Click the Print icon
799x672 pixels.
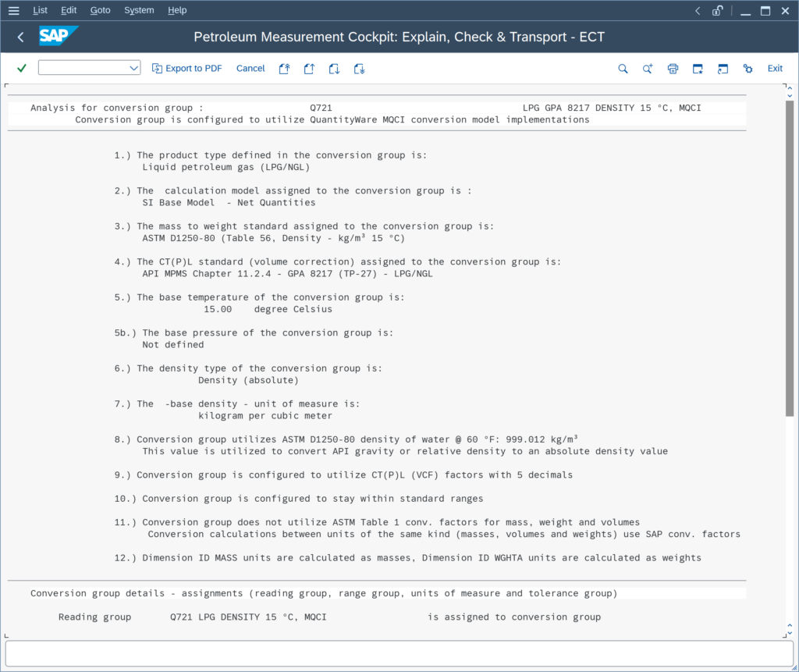tap(673, 69)
